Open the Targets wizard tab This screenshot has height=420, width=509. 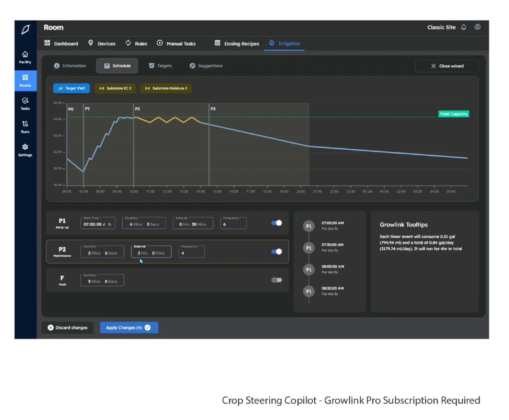pos(160,66)
